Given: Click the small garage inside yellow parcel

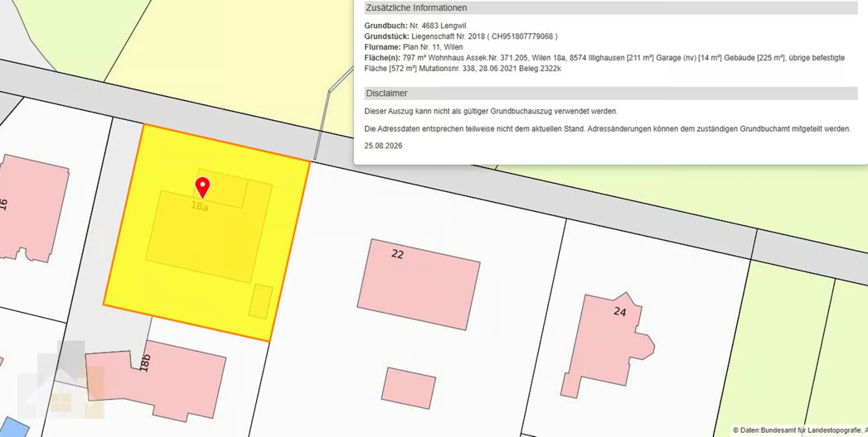Looking at the screenshot, I should 261,301.
